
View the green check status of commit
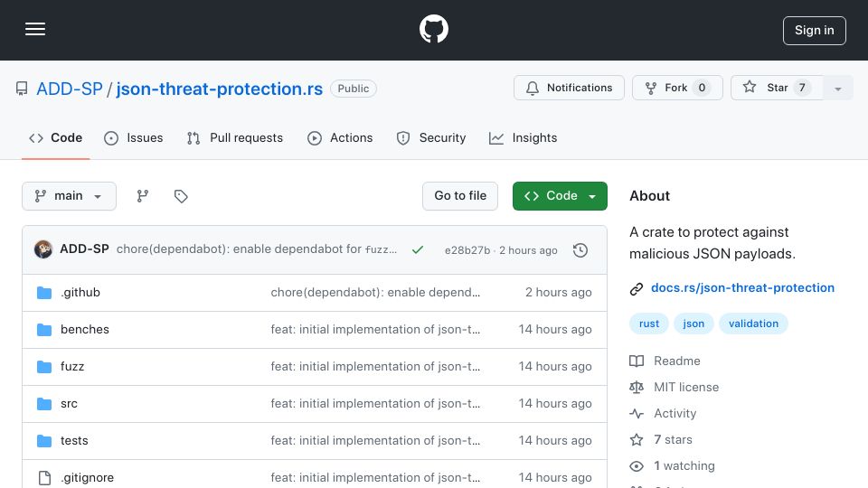pyautogui.click(x=418, y=250)
